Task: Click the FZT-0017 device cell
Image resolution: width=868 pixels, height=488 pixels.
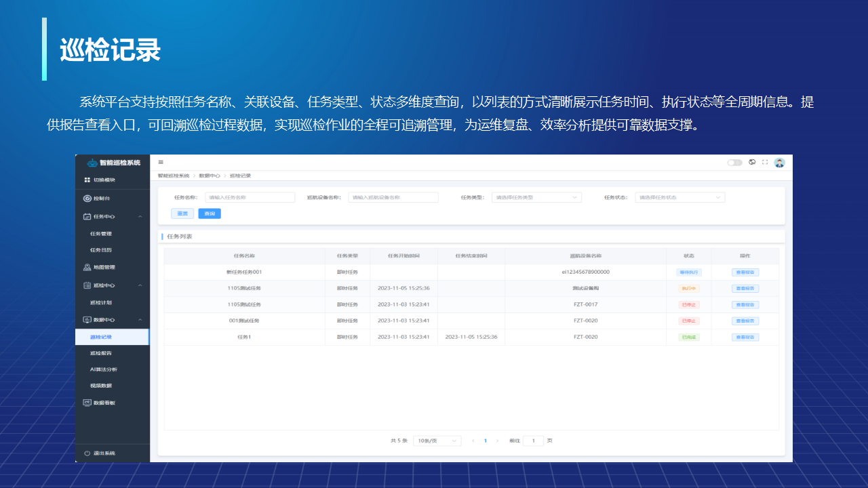Action: coord(585,304)
